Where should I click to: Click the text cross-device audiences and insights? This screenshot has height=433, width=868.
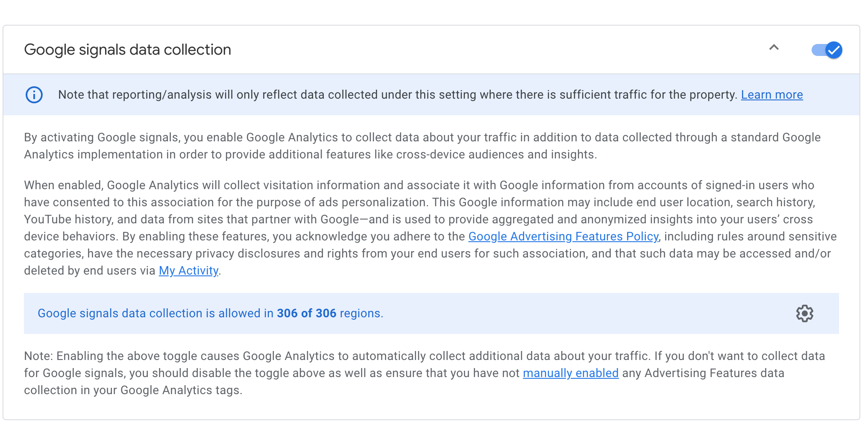(x=496, y=155)
